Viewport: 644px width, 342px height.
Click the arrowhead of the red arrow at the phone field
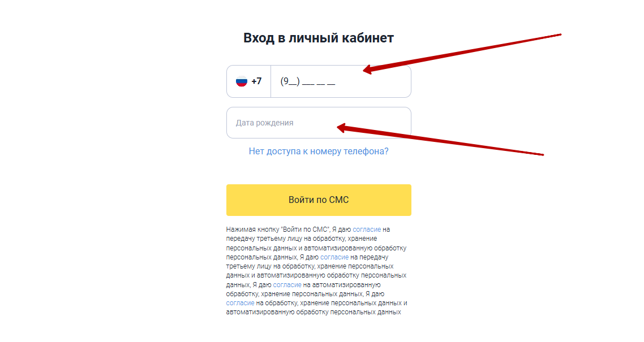click(x=367, y=70)
